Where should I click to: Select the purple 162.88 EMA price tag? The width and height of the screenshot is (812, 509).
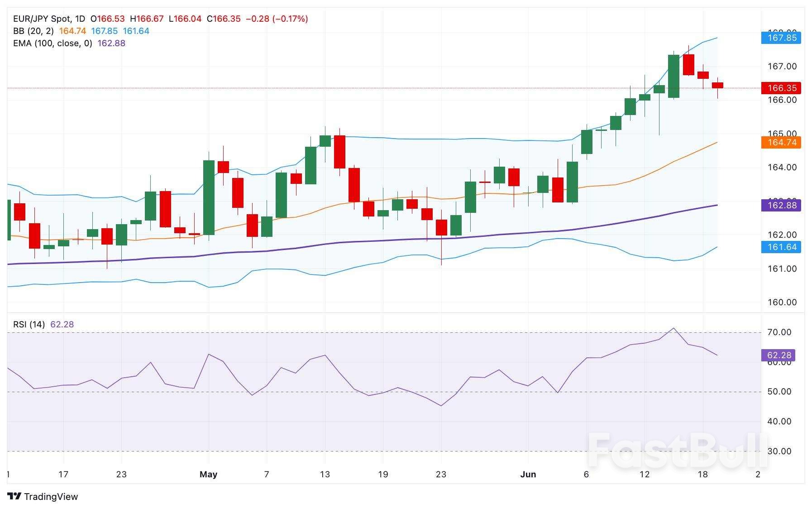coord(781,205)
